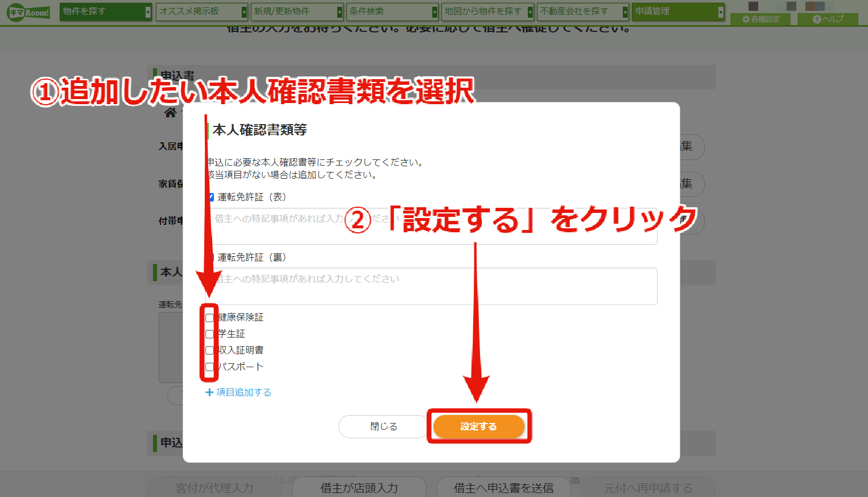Uncheck 運転免許証（表）checkbox
Screen dimensions: 868x497
tap(210, 198)
